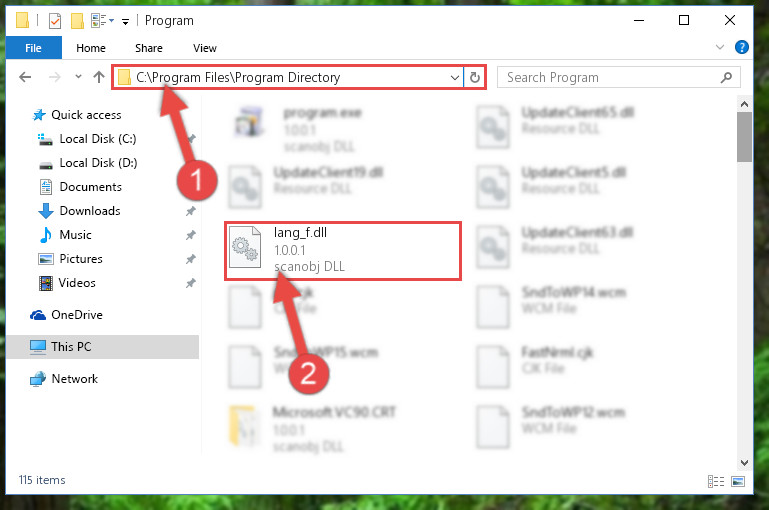
Task: Switch to large icons view in status bar
Action: pos(738,481)
